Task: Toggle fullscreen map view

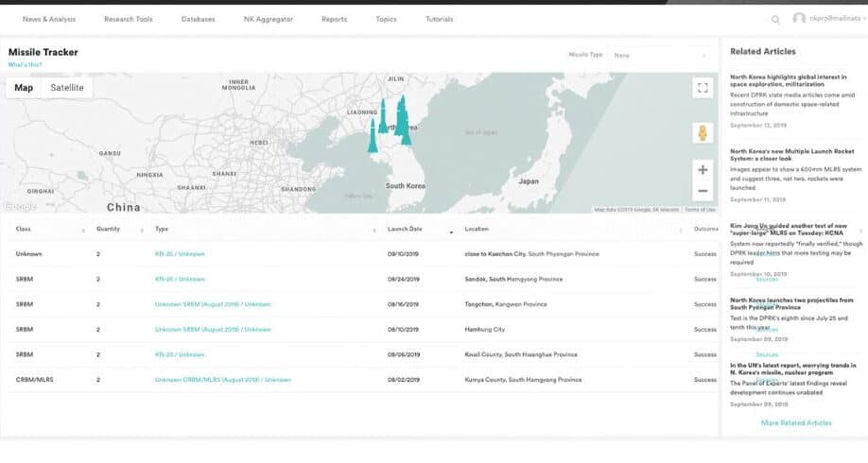Action: click(x=702, y=88)
